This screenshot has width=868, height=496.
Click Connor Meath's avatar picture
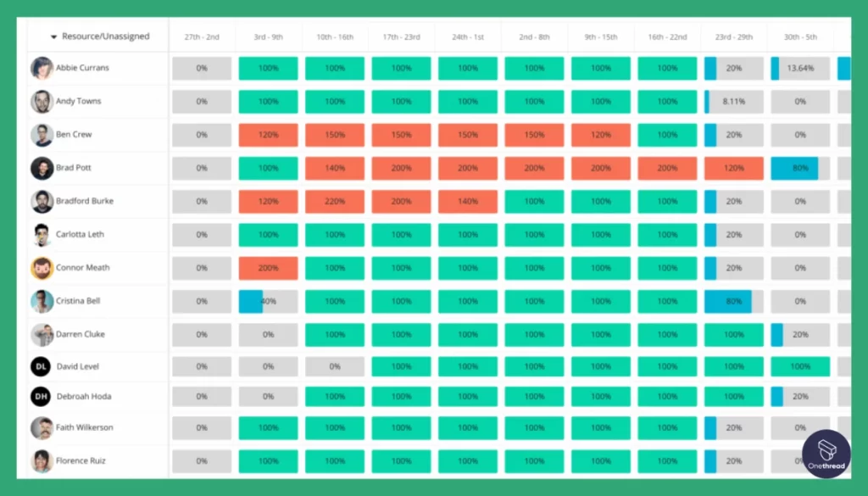43,268
